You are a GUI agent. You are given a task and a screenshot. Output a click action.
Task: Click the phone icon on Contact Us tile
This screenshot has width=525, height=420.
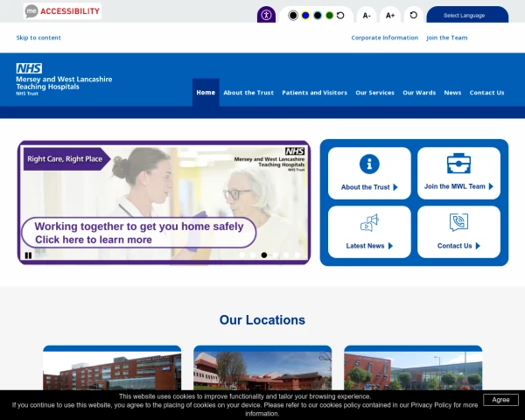(x=458, y=222)
